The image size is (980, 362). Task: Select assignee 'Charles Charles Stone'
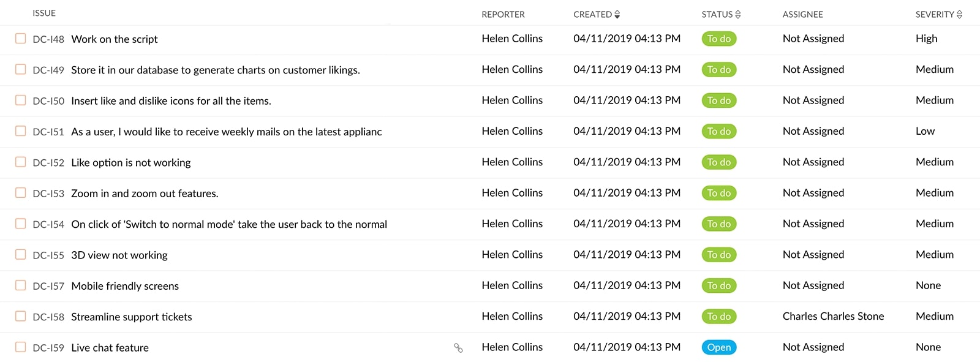pos(833,316)
